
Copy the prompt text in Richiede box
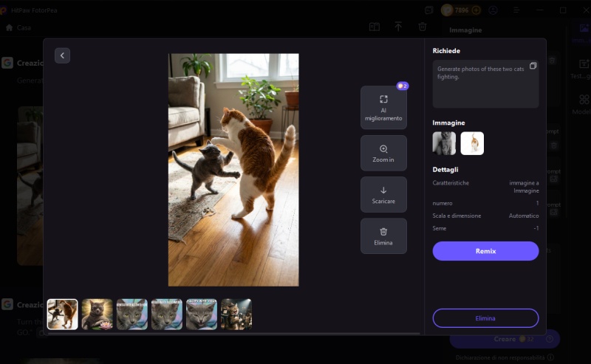tap(533, 66)
